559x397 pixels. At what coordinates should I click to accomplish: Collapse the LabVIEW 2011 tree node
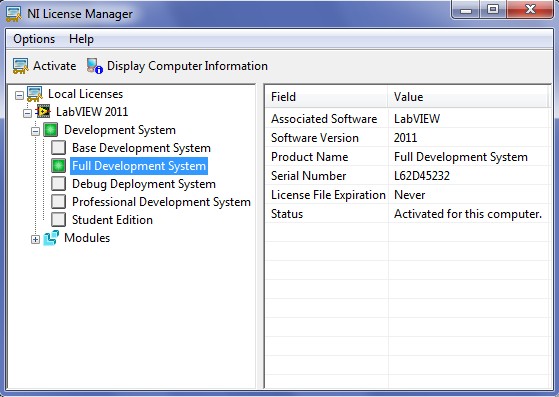[27, 113]
